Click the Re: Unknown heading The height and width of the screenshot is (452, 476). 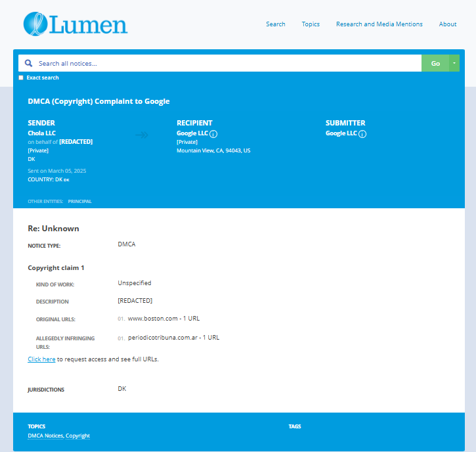[53, 229]
